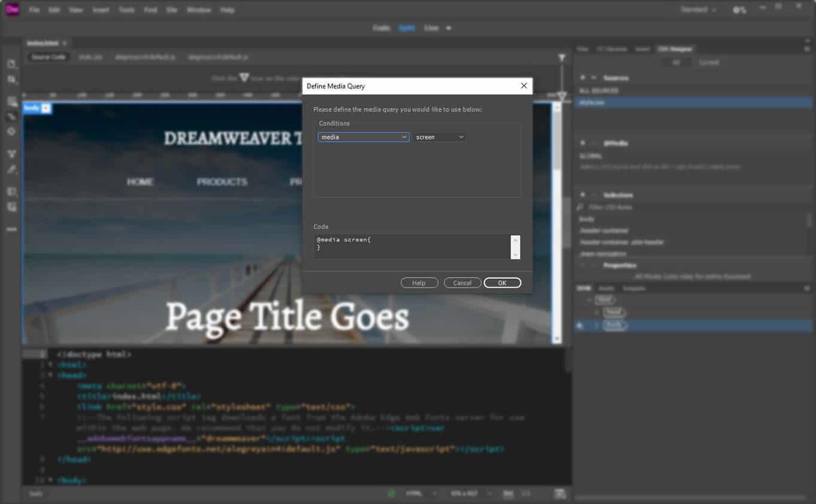Add a CSS source with Sources plus icon
816x504 pixels.
pos(582,78)
